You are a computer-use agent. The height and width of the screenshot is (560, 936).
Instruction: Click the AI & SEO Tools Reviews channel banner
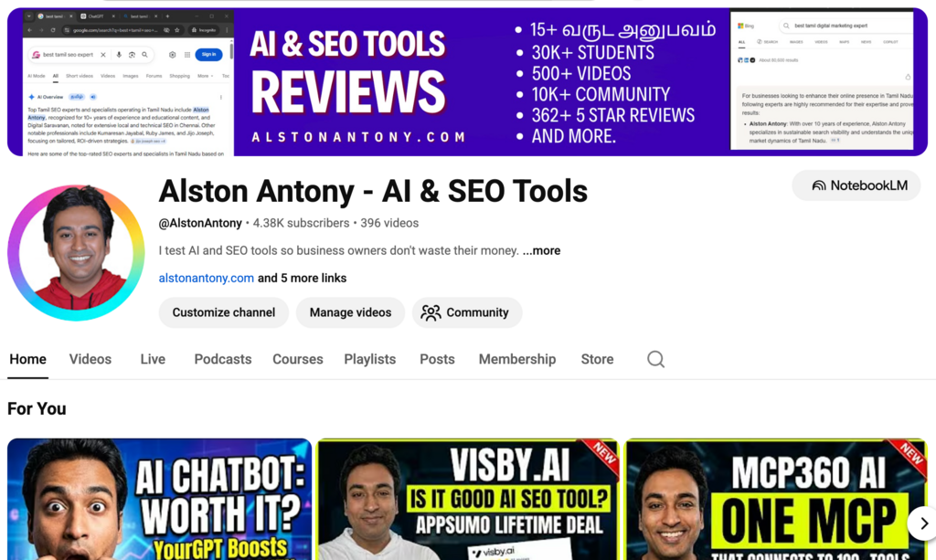(467, 82)
